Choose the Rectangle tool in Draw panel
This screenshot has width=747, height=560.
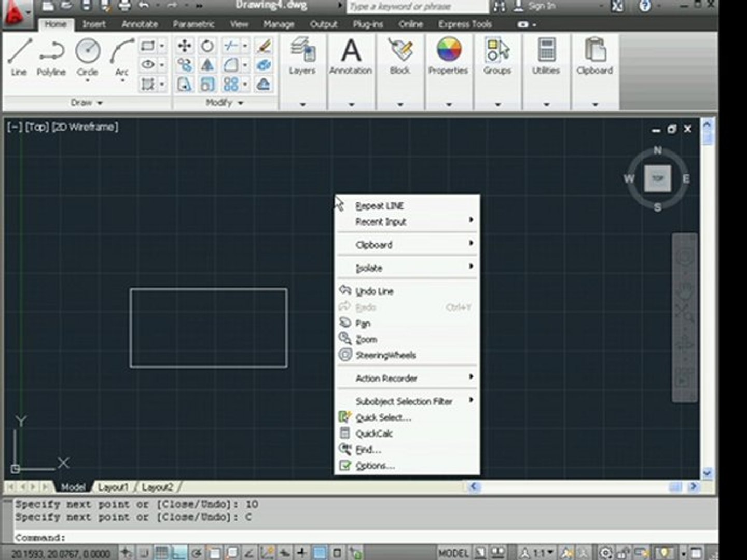coord(148,46)
